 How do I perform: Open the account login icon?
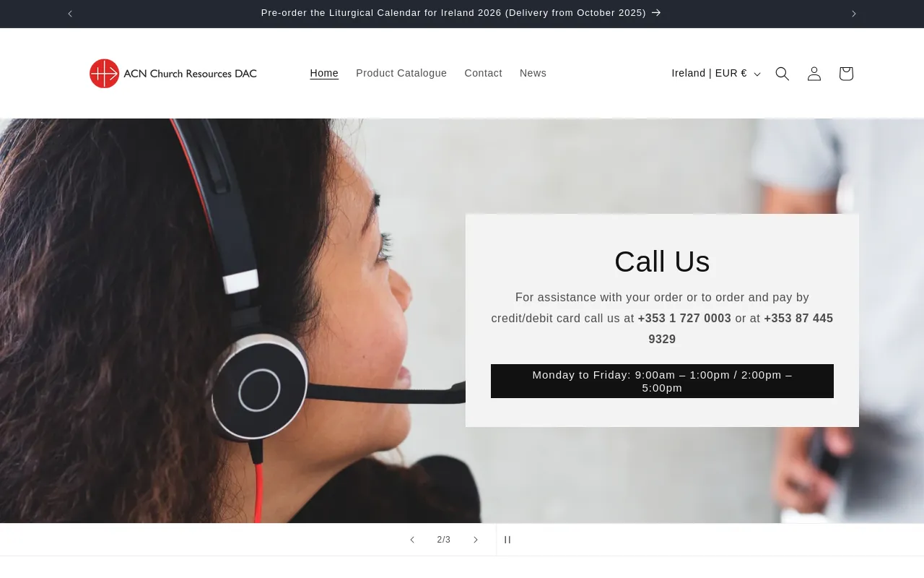tap(814, 74)
